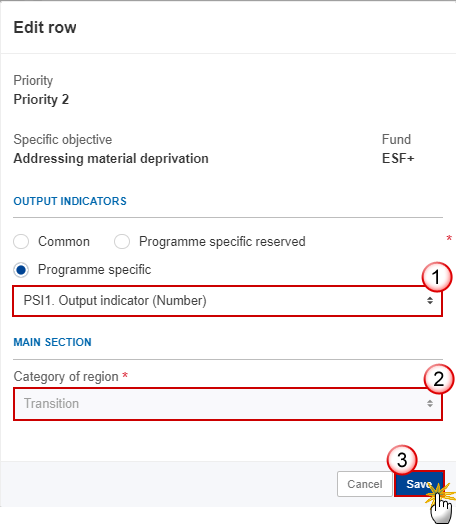456x524 pixels.
Task: Click the Category of region label
Action: click(x=66, y=377)
